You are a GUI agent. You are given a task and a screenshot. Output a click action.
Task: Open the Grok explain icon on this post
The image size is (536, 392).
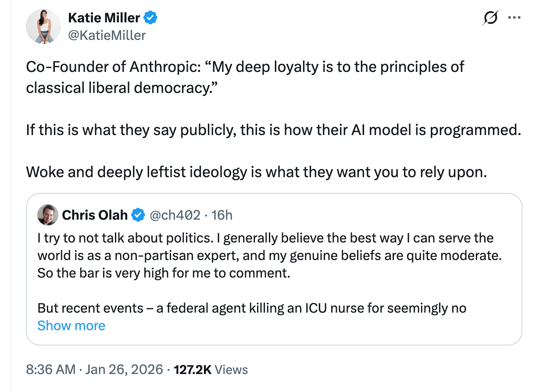coord(489,18)
